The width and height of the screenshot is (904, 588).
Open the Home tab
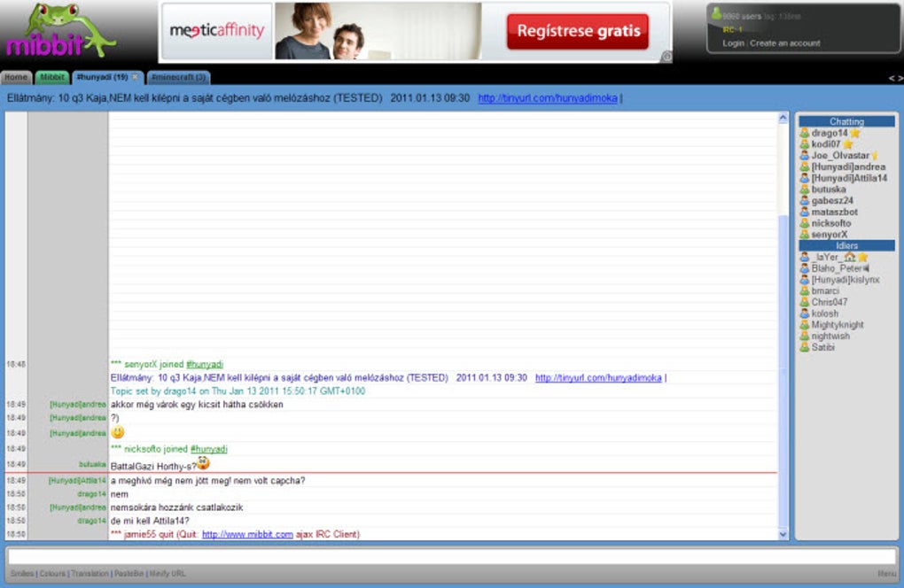(x=14, y=77)
